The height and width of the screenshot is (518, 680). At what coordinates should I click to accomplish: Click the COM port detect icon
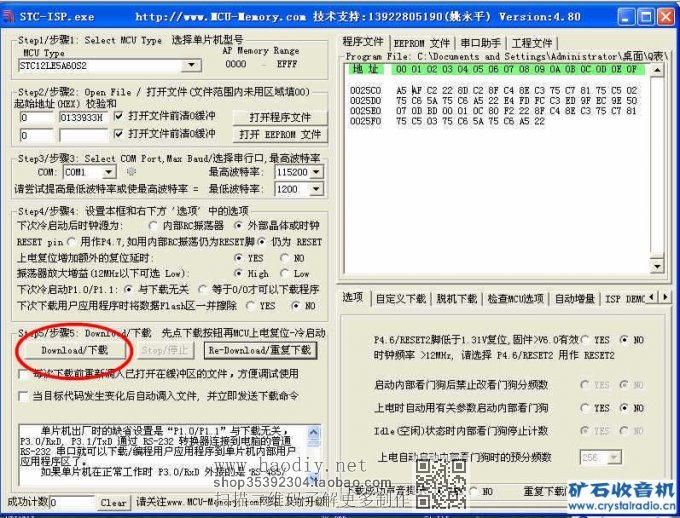[146, 172]
